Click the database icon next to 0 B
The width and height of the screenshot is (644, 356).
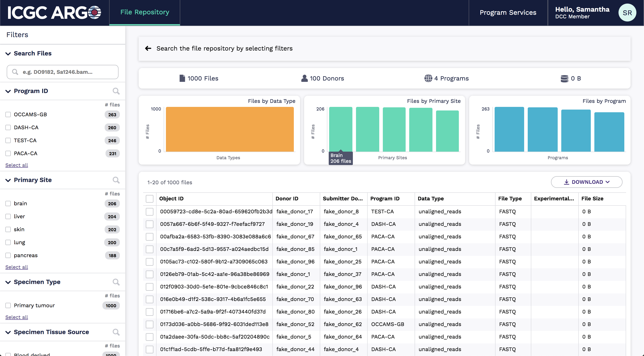564,78
